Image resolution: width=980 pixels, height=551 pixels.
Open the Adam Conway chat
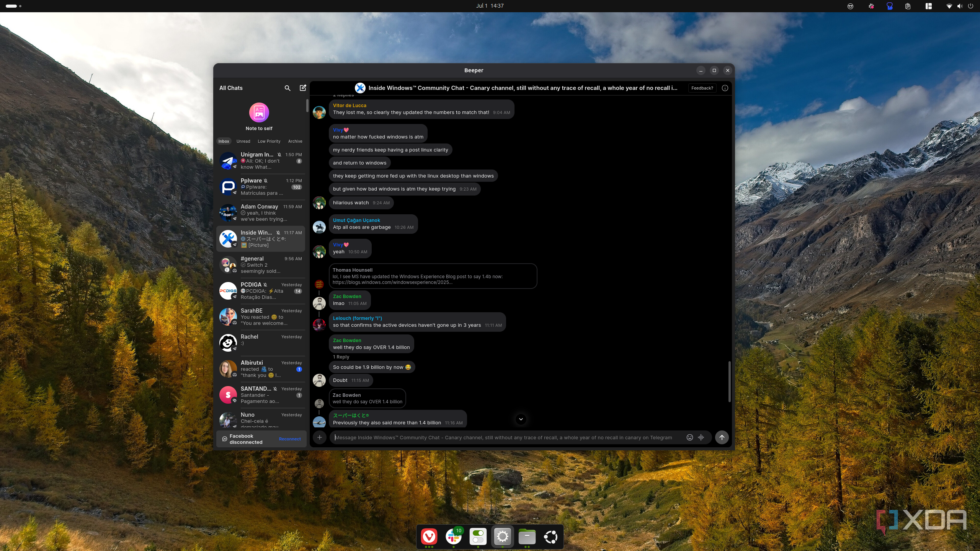pos(261,213)
